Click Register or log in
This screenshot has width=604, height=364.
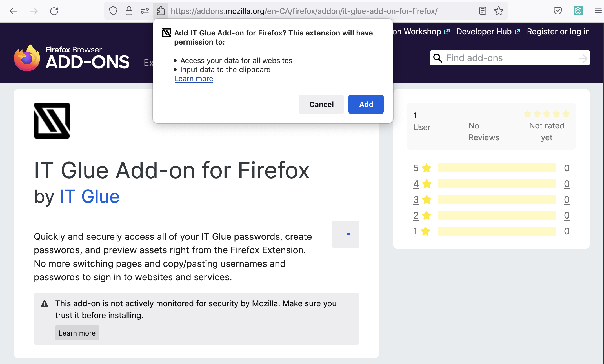(x=558, y=32)
